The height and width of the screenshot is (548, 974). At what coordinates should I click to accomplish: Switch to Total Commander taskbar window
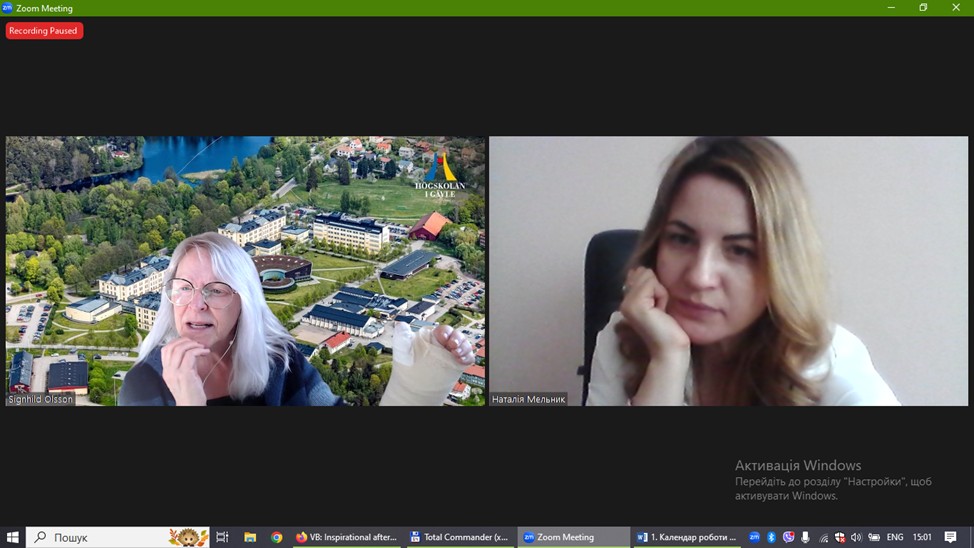pos(460,537)
